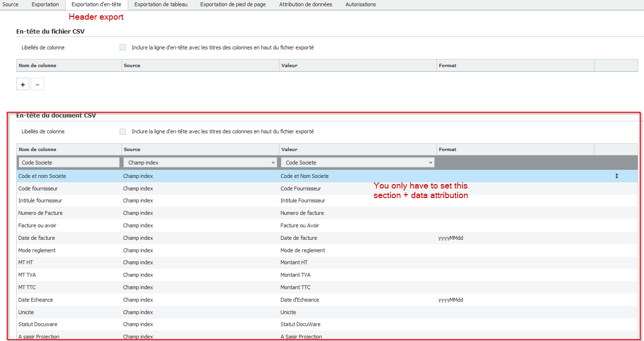Open the Autorisations tab

click(x=361, y=4)
